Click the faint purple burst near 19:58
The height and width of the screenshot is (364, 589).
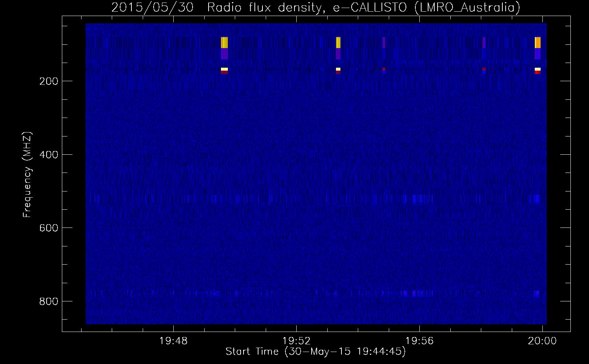484,43
